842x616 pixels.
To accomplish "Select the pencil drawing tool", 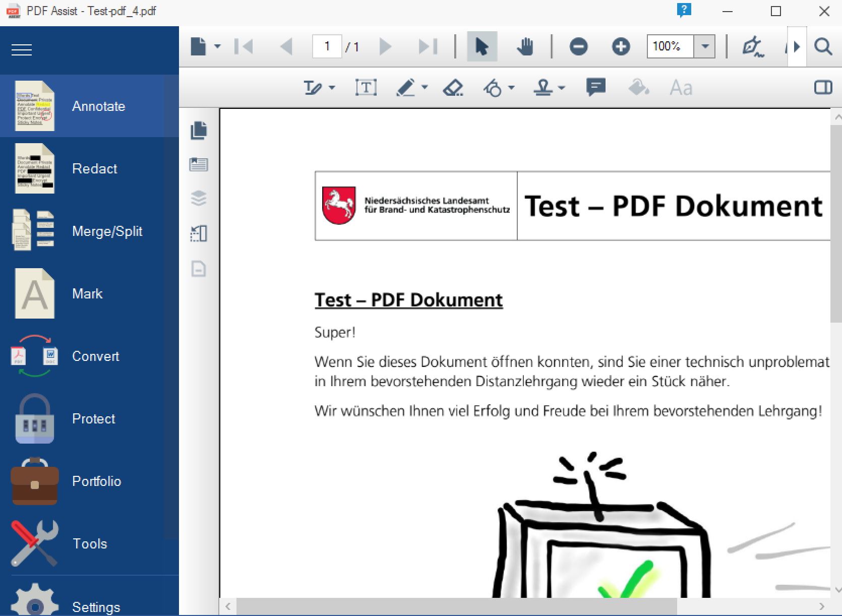I will point(406,88).
